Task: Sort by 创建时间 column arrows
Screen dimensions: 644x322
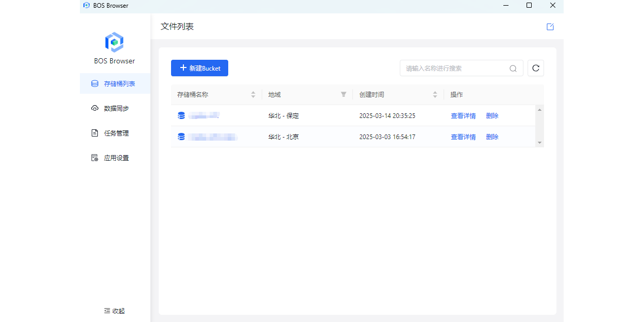Action: click(435, 95)
